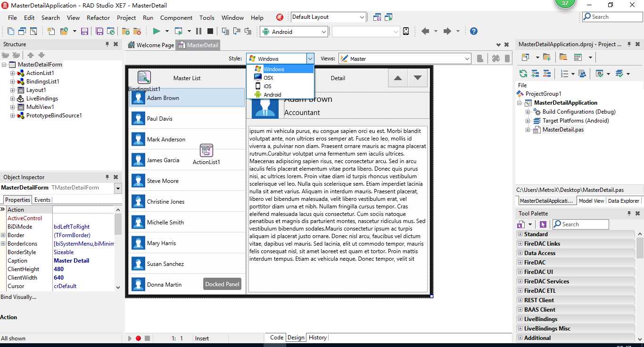The image size is (644, 347).
Task: Expand Build Configurations (Debug) node
Action: [x=528, y=112]
